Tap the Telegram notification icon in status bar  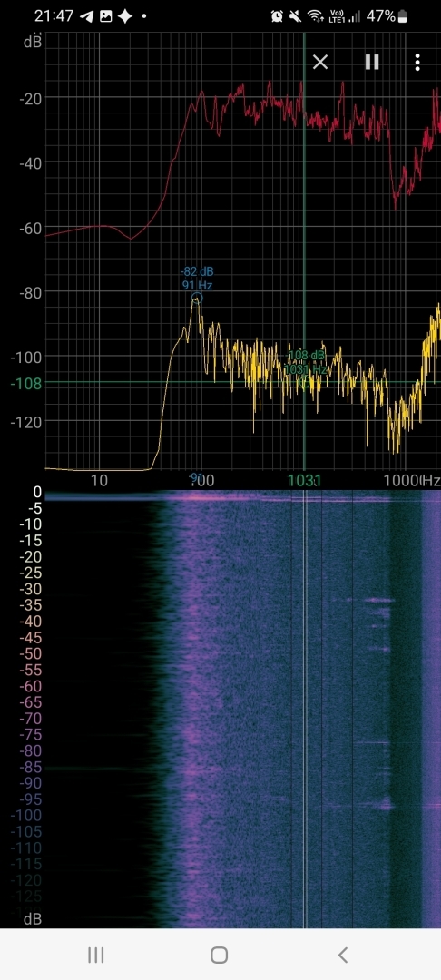point(86,17)
